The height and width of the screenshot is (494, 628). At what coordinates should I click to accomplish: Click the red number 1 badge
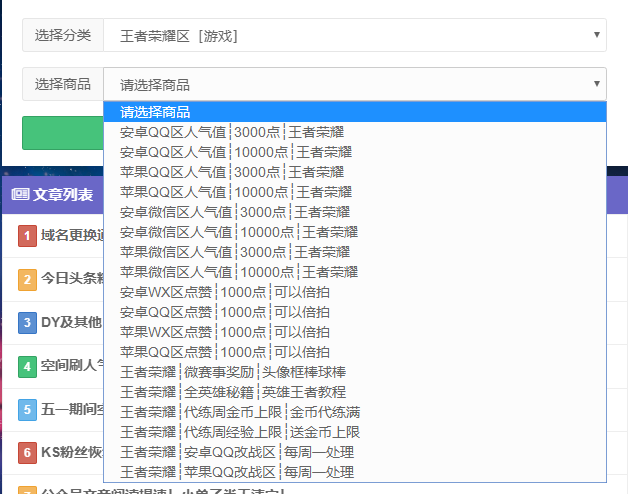pos(27,236)
